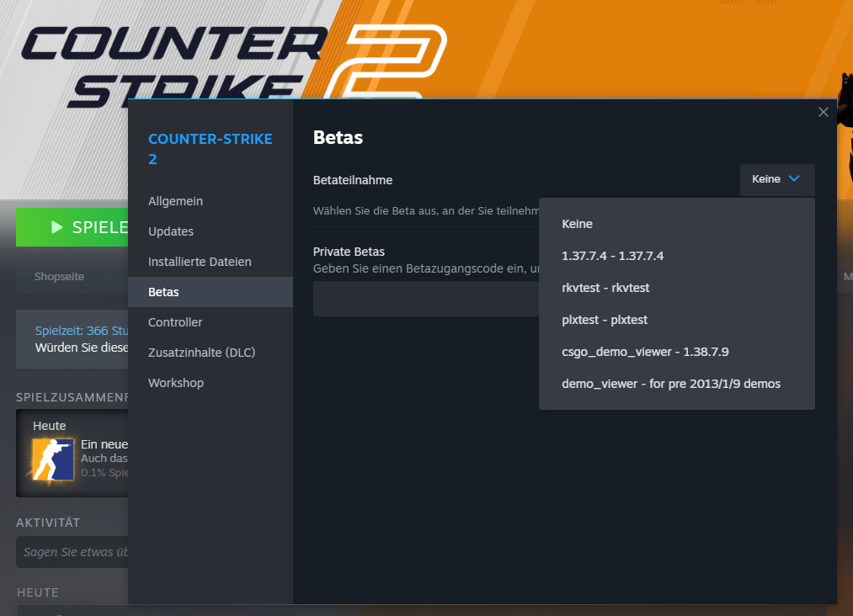
Task: Choose the 1.37.7.4 beta branch
Action: coord(677,256)
